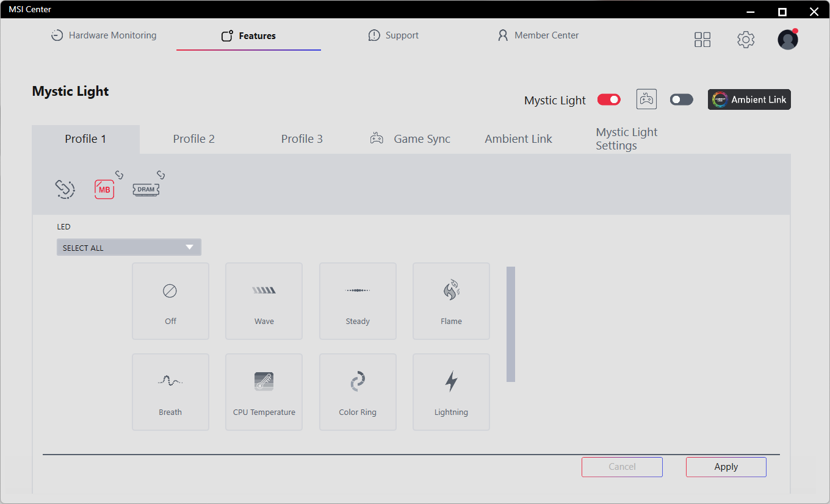Open the settings gear icon
Screen dimensions: 830x504
pos(746,40)
